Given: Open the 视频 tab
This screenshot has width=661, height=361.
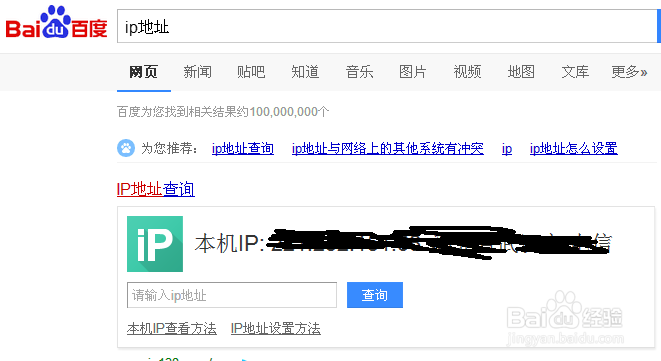Looking at the screenshot, I should (x=467, y=72).
